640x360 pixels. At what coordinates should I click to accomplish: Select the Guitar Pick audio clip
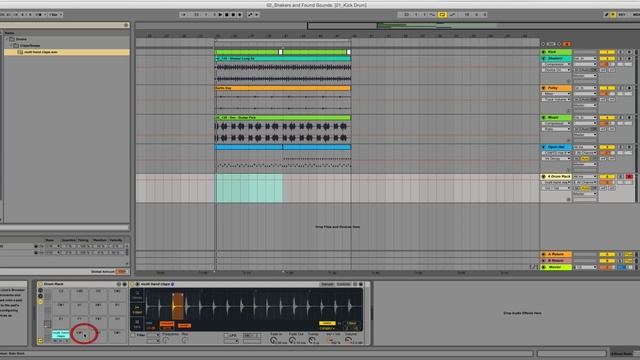(283, 118)
